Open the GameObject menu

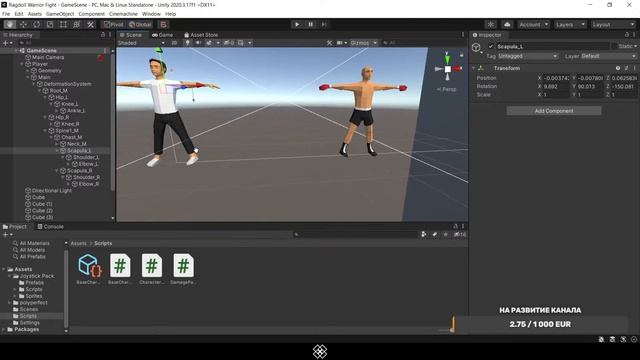point(60,14)
